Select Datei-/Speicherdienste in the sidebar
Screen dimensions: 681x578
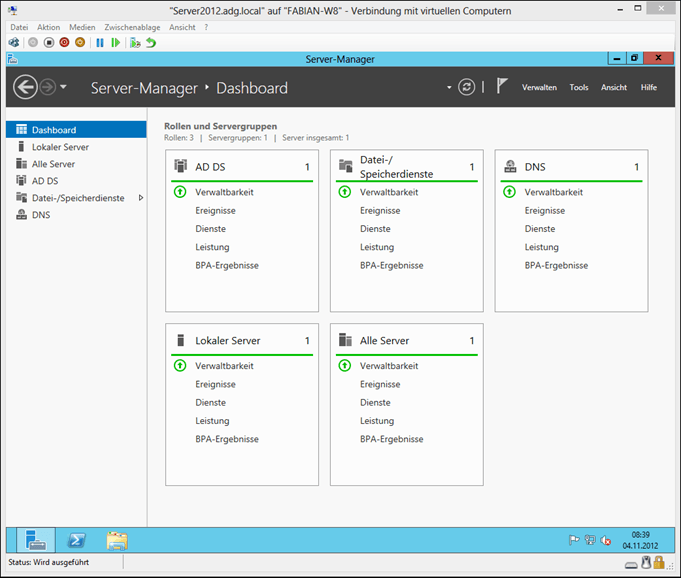coord(76,198)
